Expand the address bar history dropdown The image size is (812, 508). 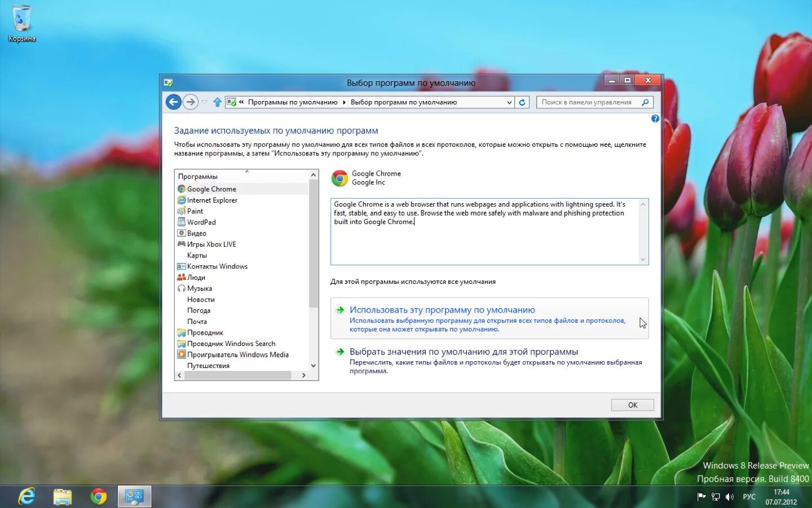pos(509,102)
